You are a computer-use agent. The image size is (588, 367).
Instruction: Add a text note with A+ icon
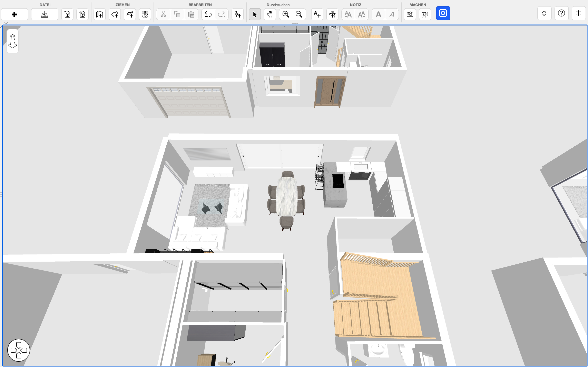click(317, 14)
